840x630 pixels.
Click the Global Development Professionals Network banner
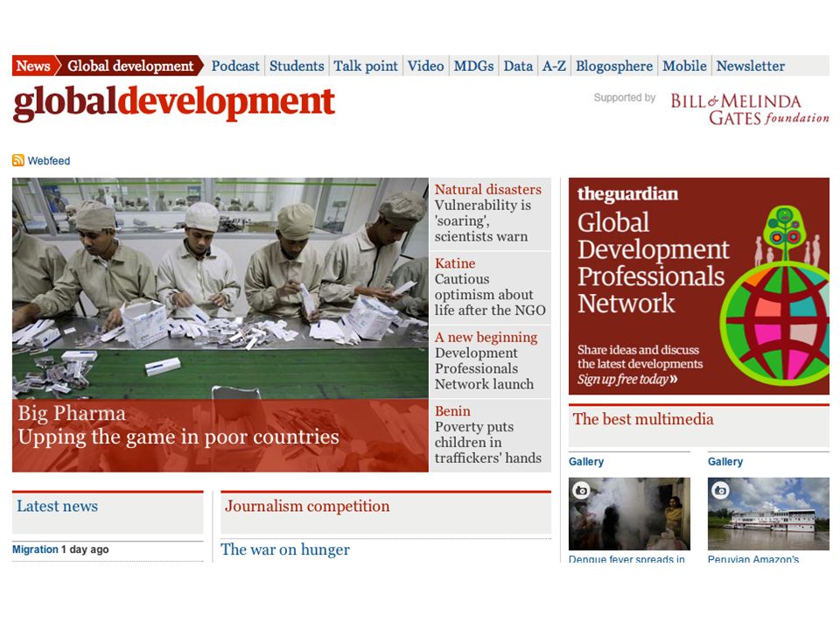click(x=698, y=286)
